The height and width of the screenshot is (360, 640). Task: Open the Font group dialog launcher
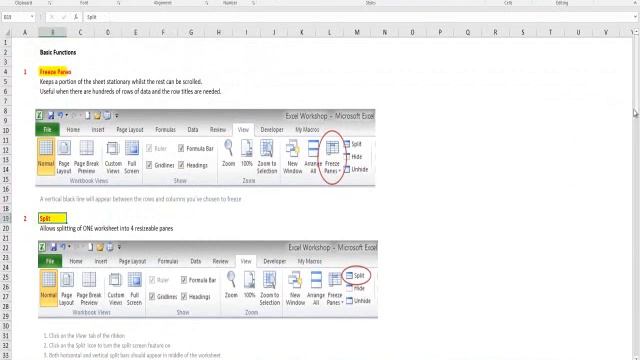119,3
